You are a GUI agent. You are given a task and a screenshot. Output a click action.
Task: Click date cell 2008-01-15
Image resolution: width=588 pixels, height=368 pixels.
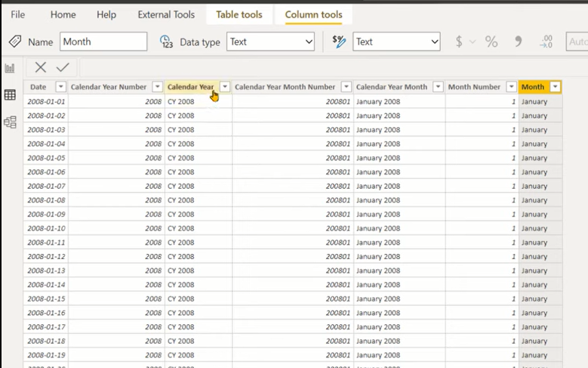coord(46,298)
